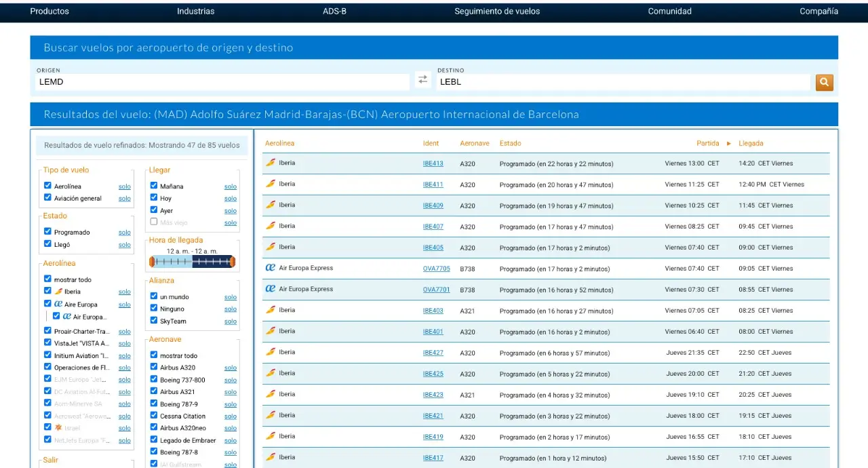Uncheck the Aviación general checkbox
868x468 pixels.
pos(47,198)
